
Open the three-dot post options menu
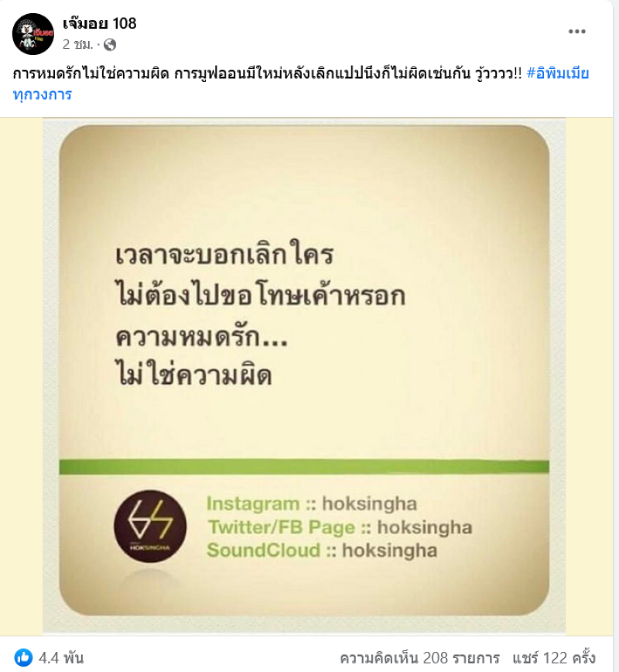pyautogui.click(x=576, y=31)
